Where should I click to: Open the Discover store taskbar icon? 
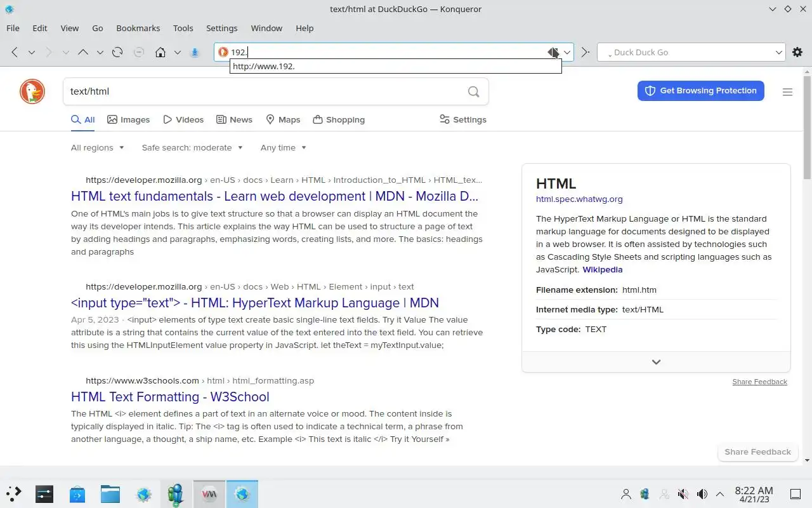(77, 493)
